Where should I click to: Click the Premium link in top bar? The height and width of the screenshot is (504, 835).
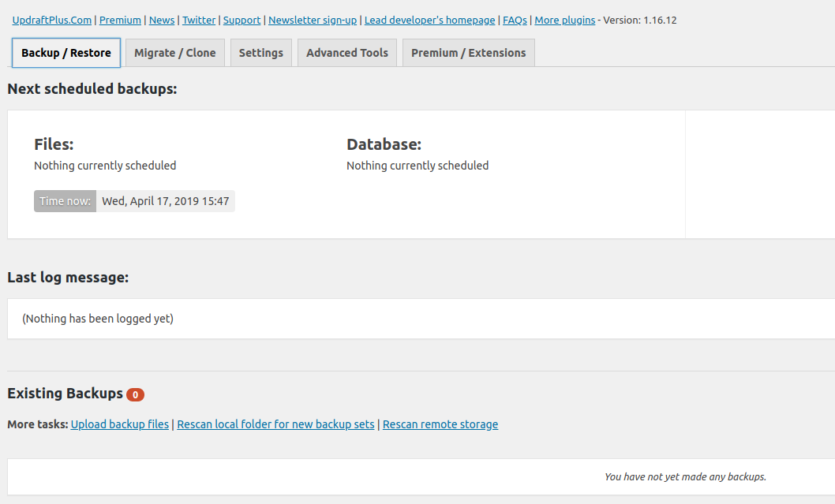click(x=120, y=20)
